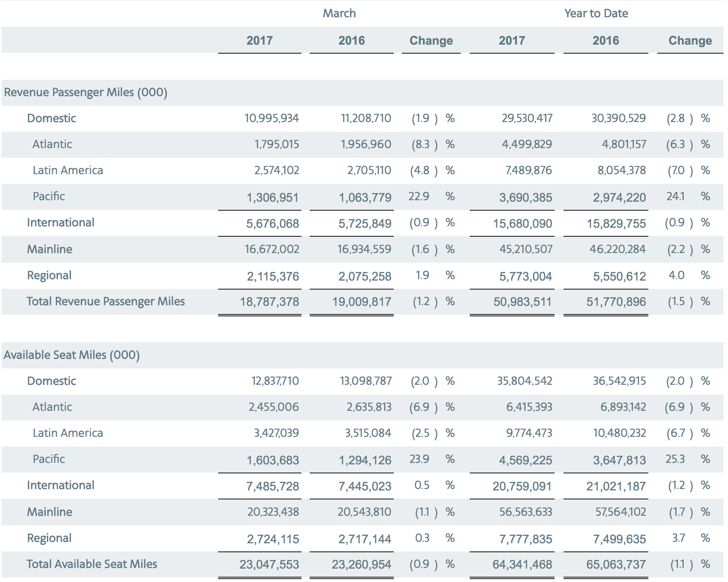Select Latin America ASM YTD value 10,480,232
Image resolution: width=728 pixels, height=582 pixels.
(619, 433)
